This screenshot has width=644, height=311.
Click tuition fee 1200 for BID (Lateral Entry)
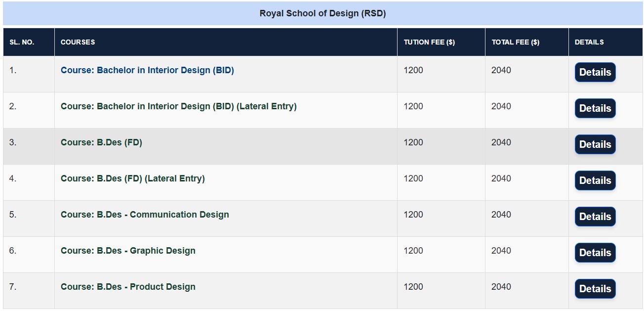(x=413, y=106)
